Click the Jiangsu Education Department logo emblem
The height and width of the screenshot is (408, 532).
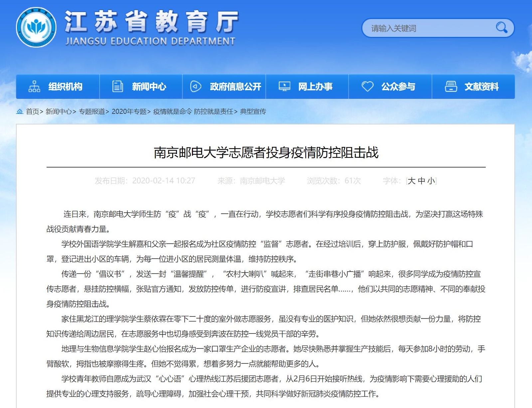pos(36,27)
